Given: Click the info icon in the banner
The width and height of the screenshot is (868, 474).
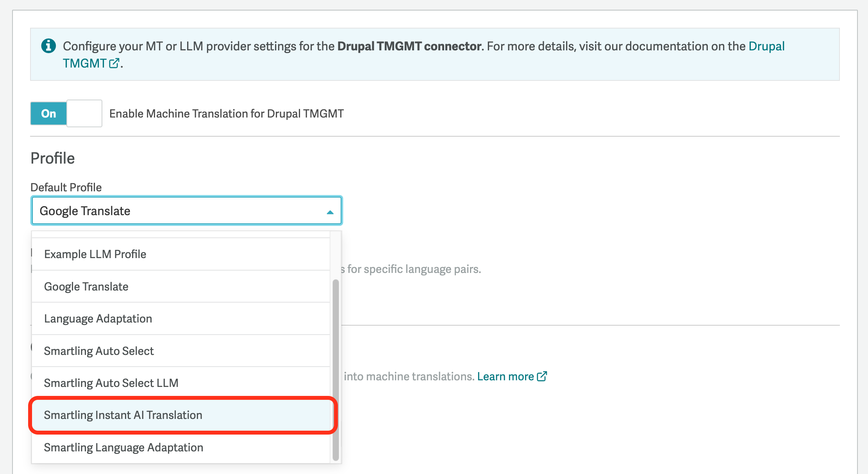Looking at the screenshot, I should coord(48,46).
